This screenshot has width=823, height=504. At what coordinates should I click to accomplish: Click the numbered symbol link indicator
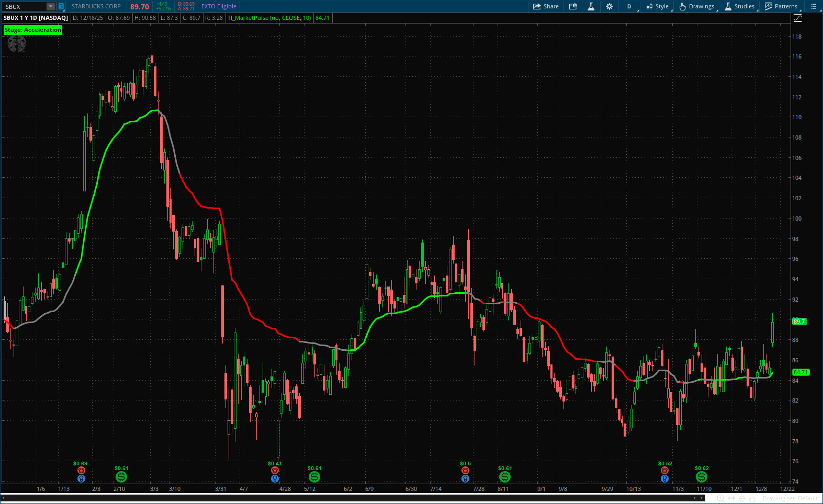pyautogui.click(x=61, y=6)
